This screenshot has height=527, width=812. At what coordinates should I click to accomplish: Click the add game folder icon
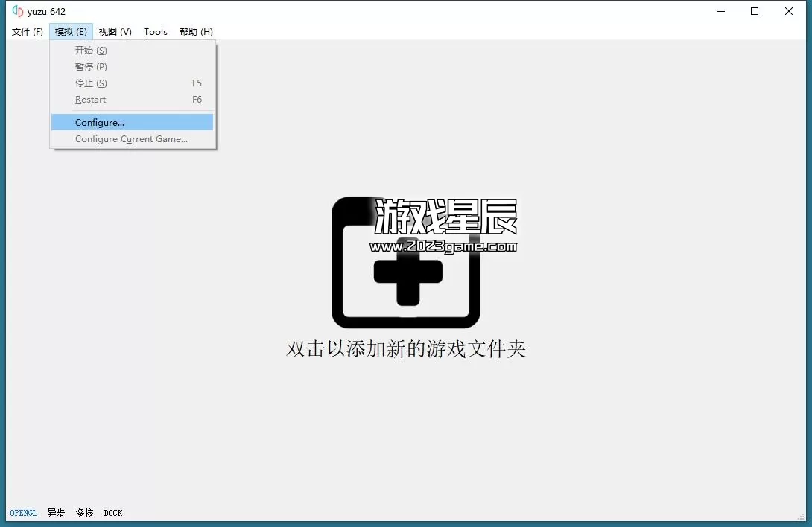coord(406,264)
